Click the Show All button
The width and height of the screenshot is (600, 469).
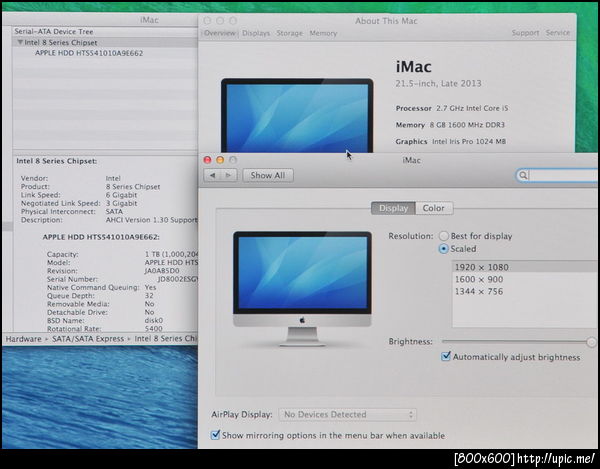268,175
